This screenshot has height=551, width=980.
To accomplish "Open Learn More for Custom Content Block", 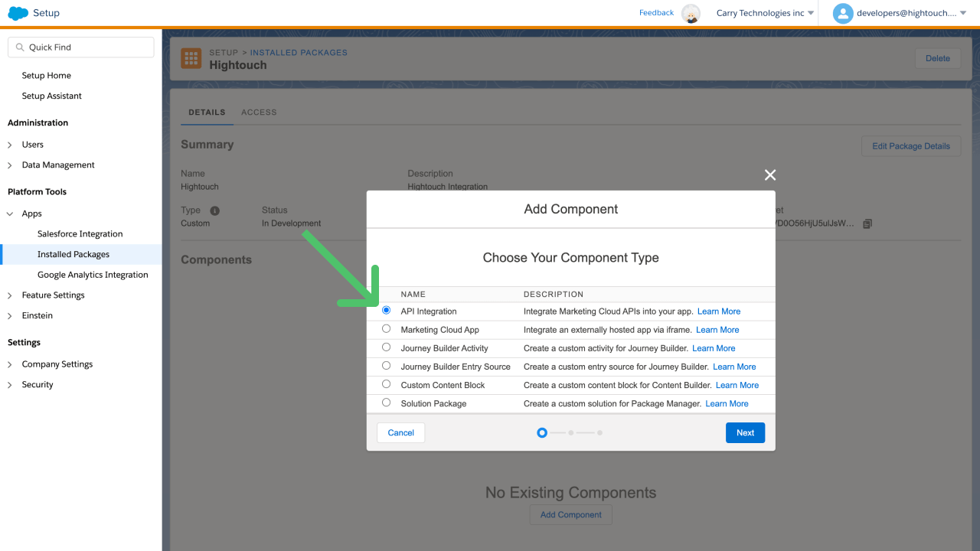I will [737, 385].
